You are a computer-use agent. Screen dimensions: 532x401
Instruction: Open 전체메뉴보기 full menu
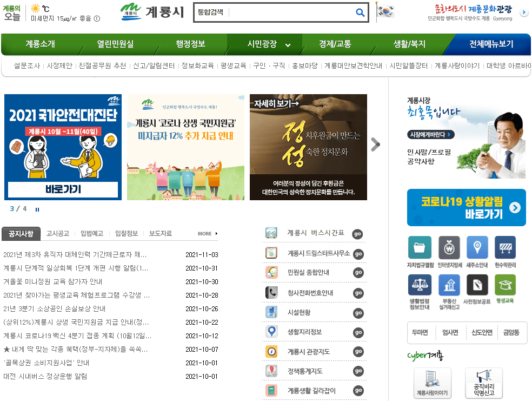coord(491,44)
